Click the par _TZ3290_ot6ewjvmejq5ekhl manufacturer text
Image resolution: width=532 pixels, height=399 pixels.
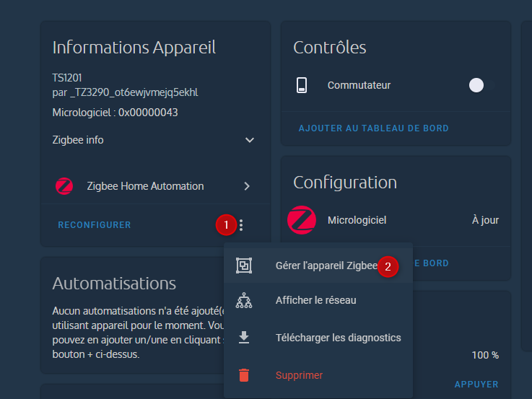click(125, 92)
